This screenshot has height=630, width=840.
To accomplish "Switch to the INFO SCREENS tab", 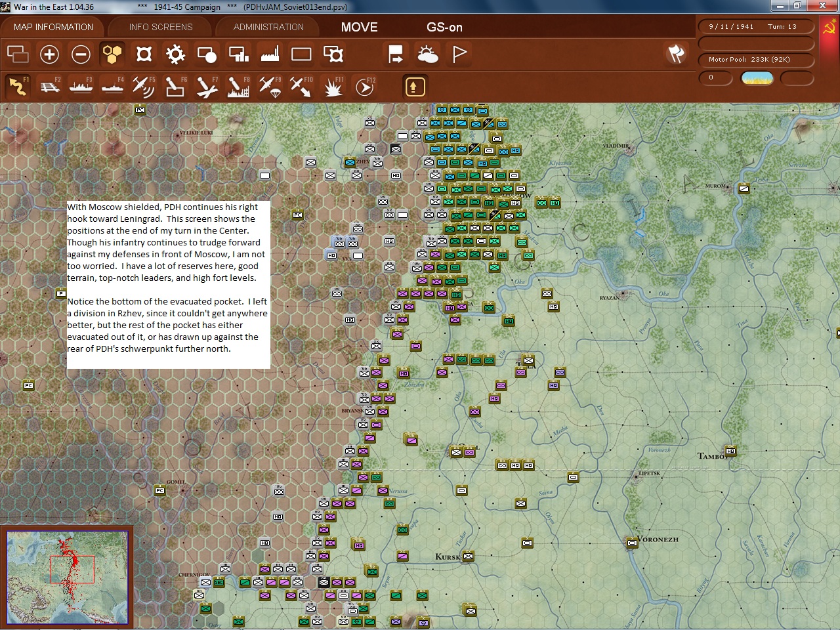I will 161,27.
